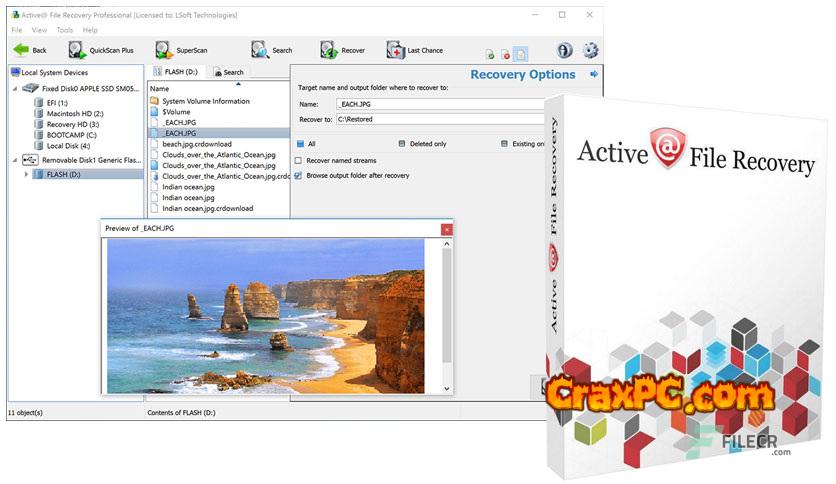Click the Preview of _EACH.JPG title bar
Image resolution: width=836 pixels, height=484 pixels.
pyautogui.click(x=271, y=228)
